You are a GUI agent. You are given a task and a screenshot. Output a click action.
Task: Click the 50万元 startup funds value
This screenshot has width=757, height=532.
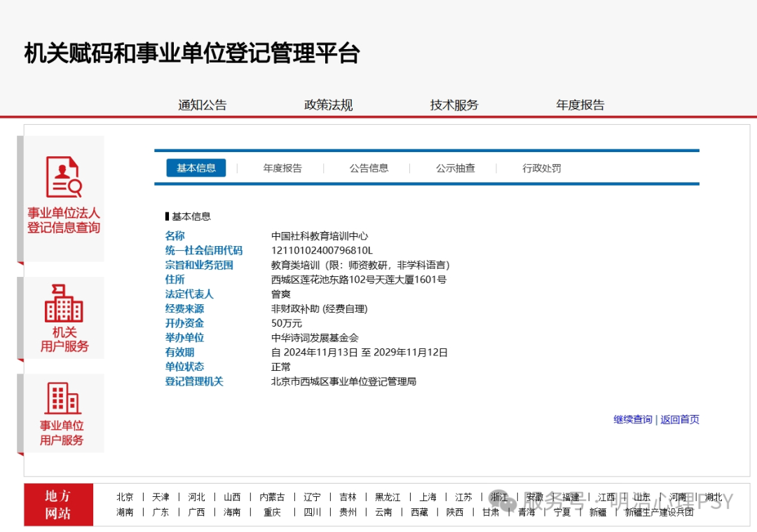point(286,323)
